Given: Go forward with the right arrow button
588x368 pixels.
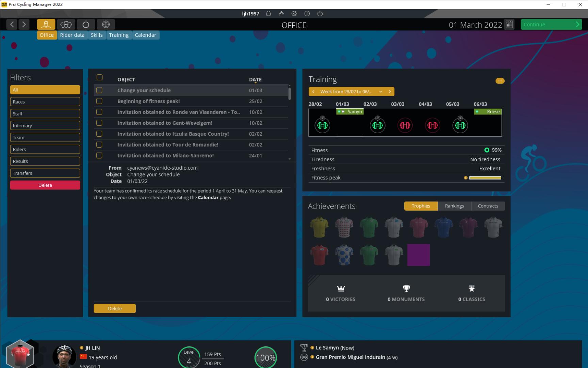Looking at the screenshot, I should [x=24, y=25].
